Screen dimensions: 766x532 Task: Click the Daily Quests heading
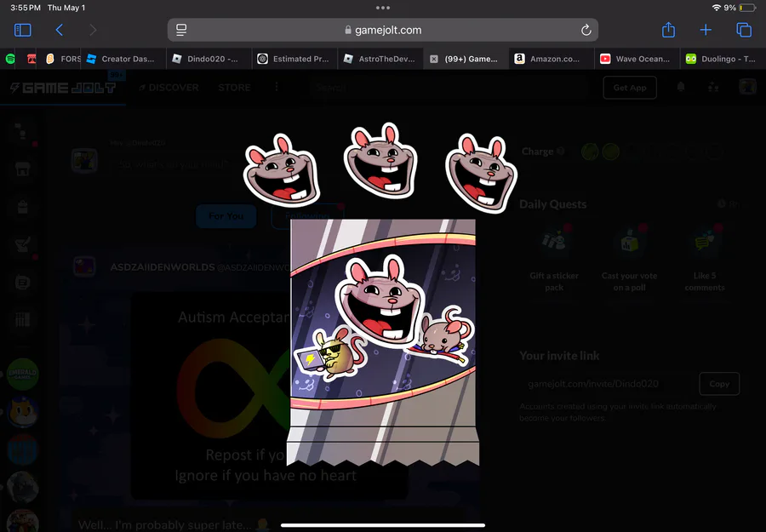[x=552, y=204]
